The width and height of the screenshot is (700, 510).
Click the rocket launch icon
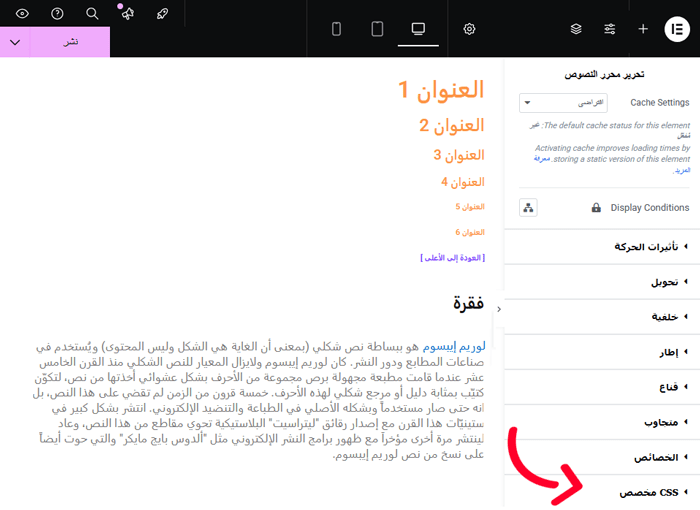tap(162, 14)
